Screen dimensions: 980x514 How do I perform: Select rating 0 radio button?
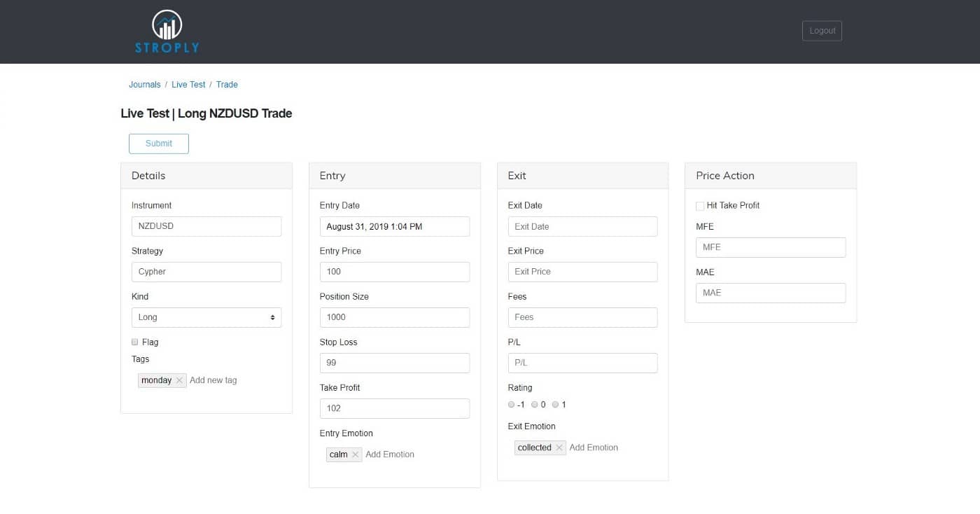tap(534, 405)
